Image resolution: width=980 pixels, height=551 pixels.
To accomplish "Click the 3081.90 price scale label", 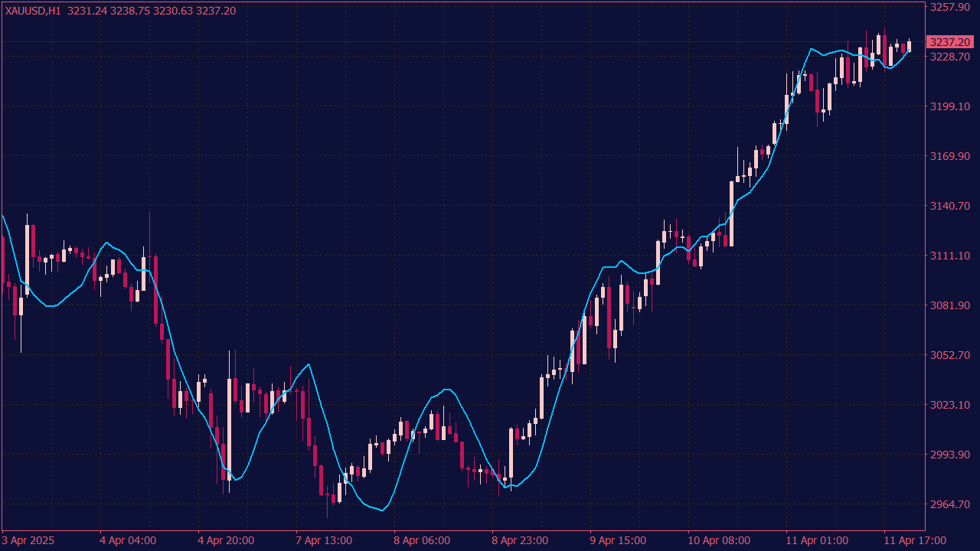I will pos(950,305).
